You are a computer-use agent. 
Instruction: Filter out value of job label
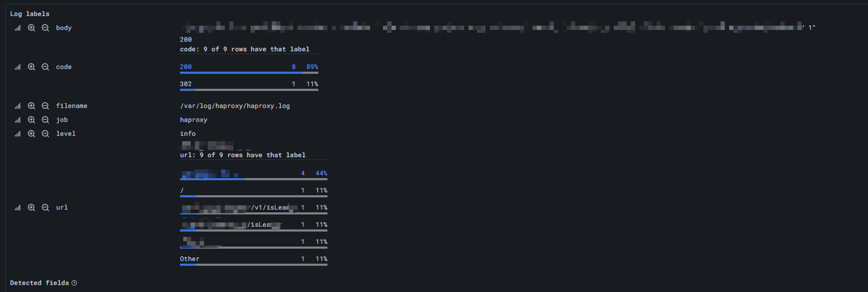(45, 120)
